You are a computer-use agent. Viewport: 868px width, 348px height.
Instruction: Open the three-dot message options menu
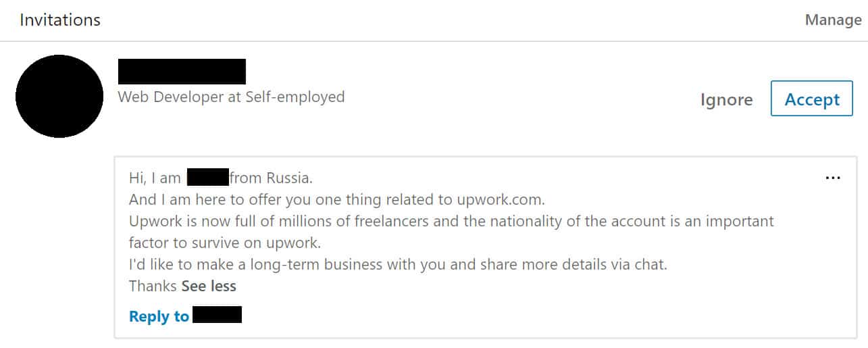833,178
